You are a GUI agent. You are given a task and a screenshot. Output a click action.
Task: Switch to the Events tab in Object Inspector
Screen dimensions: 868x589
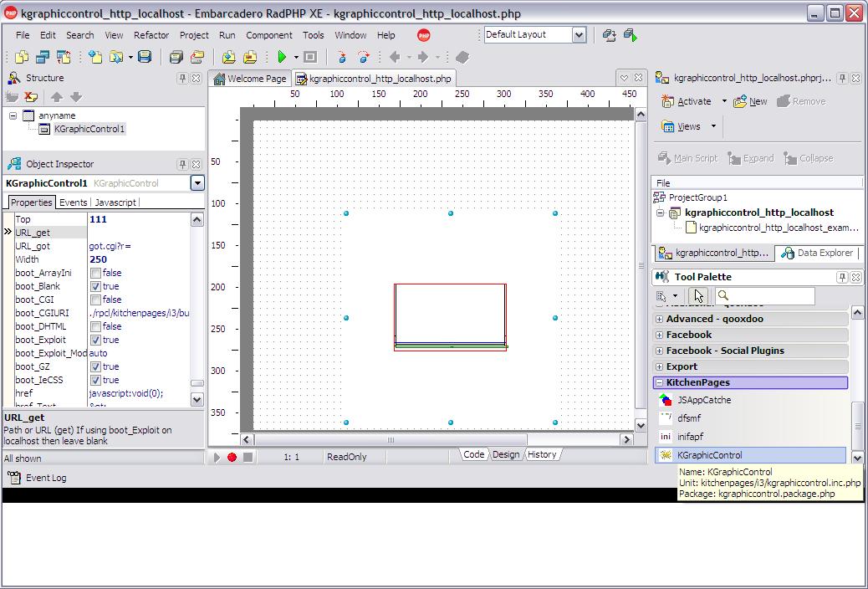(x=73, y=202)
